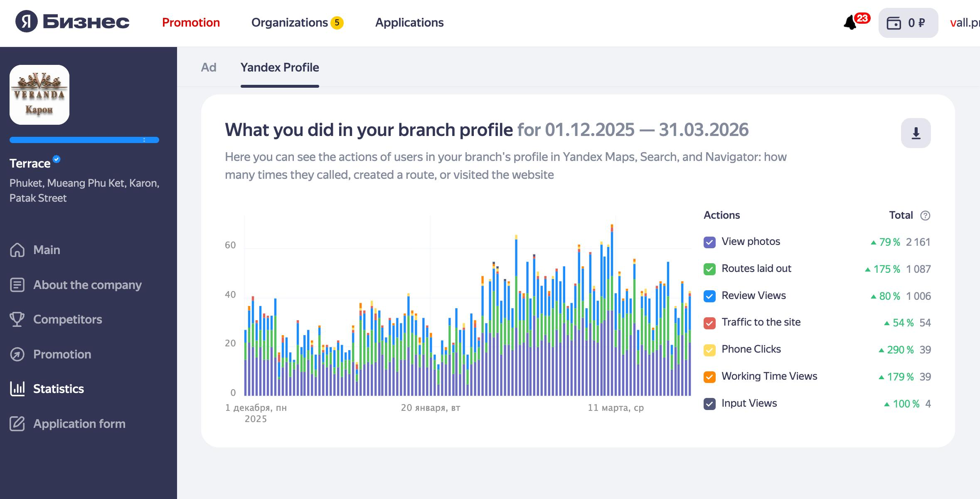The image size is (980, 499).
Task: Uncheck the Routes laid out checkbox
Action: (x=709, y=269)
